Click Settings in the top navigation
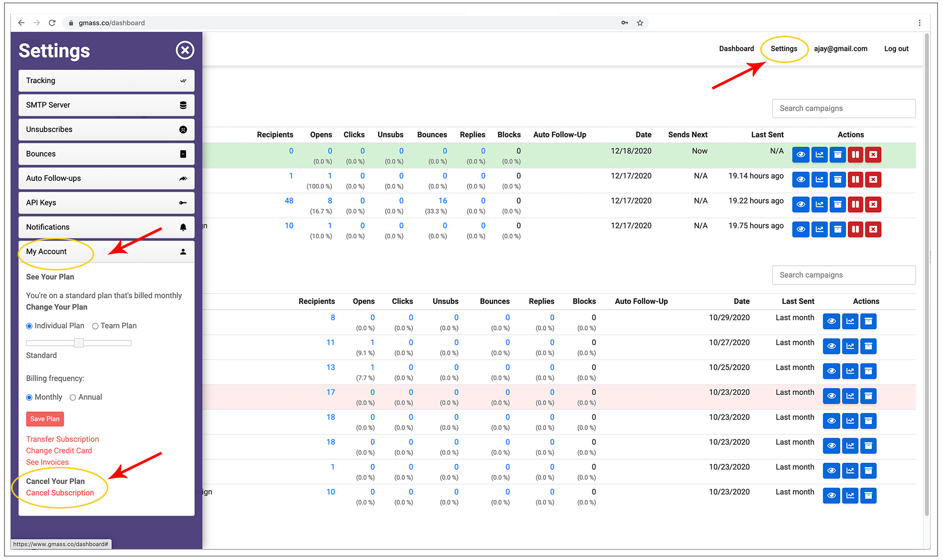Viewport: 943px width, 560px height. coord(783,49)
